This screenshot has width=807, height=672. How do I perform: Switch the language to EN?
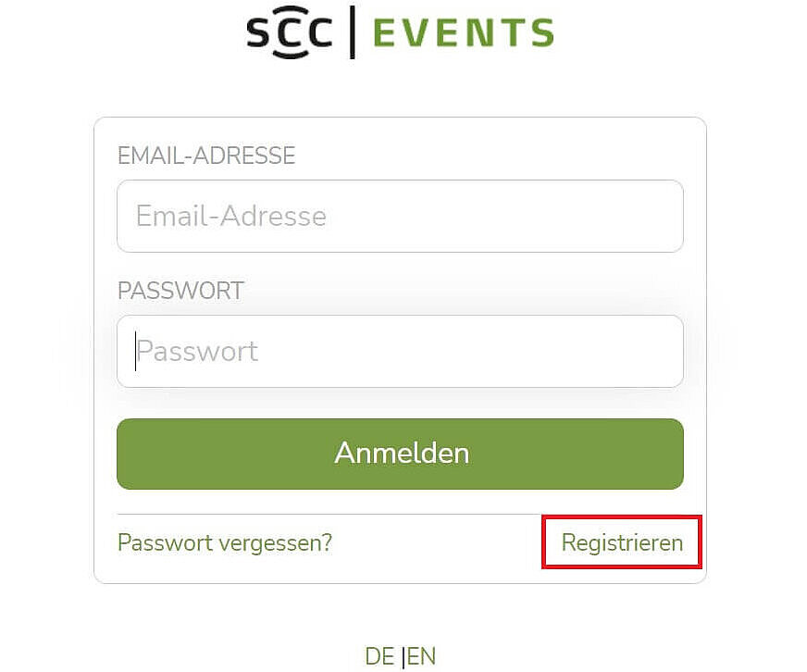[x=422, y=656]
